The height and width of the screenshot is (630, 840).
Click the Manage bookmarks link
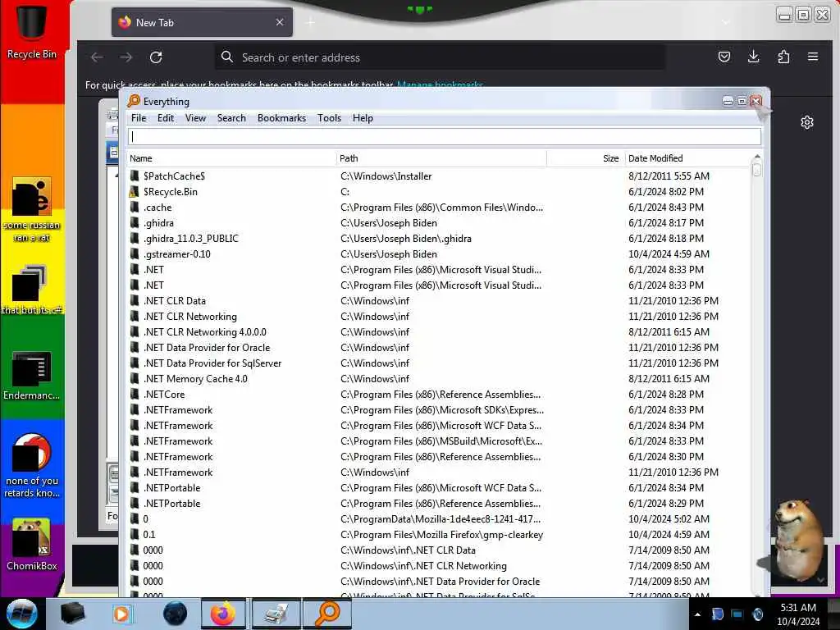coord(440,84)
